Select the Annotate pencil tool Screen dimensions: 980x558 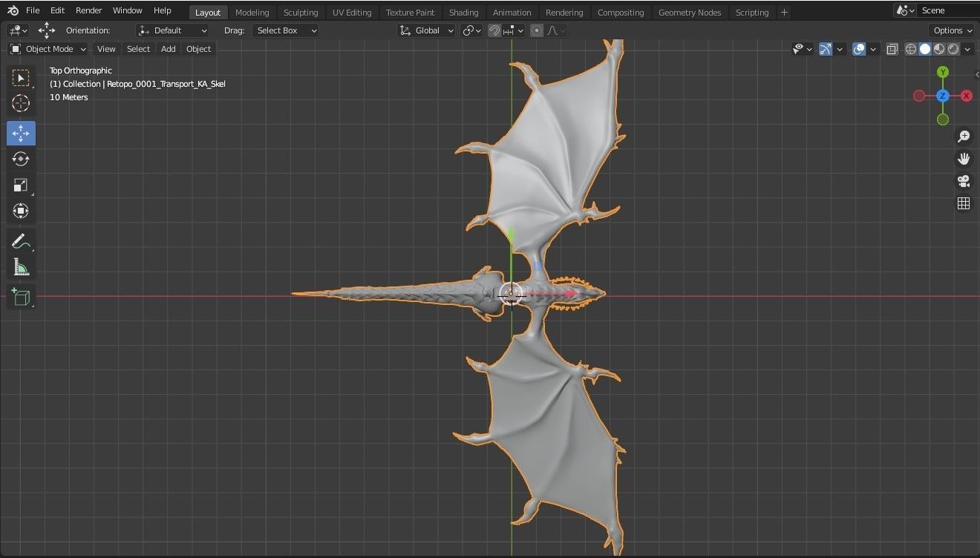(21, 241)
